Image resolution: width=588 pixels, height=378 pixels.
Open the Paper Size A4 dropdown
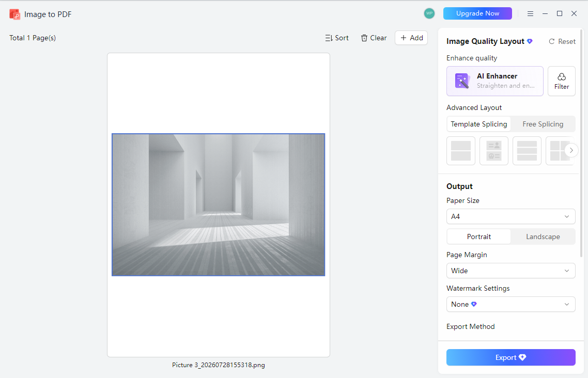coord(510,216)
